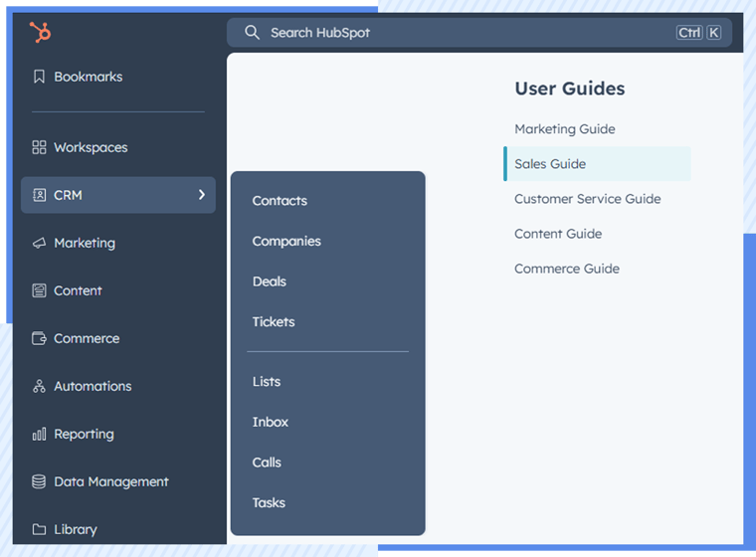
Task: Open the Marketing Guide link
Action: (x=565, y=129)
